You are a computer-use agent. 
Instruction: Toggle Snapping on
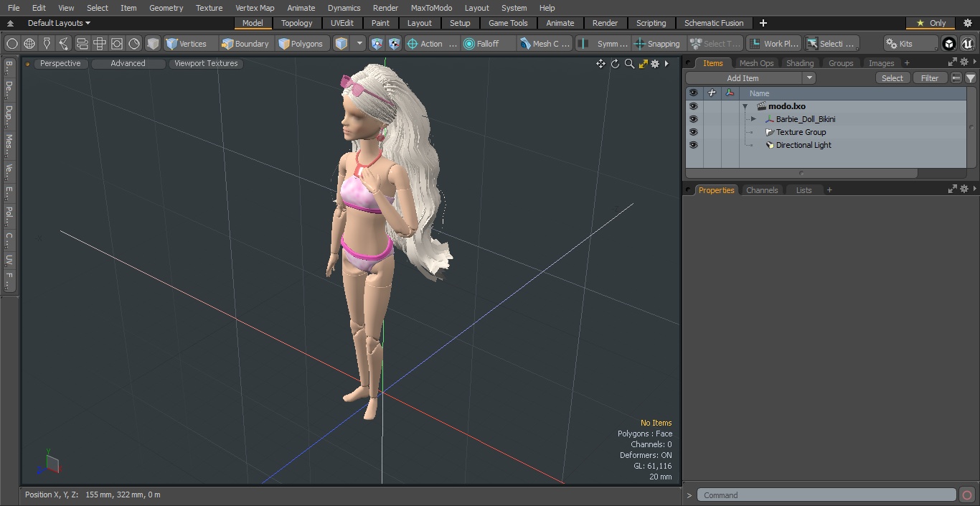(657, 44)
